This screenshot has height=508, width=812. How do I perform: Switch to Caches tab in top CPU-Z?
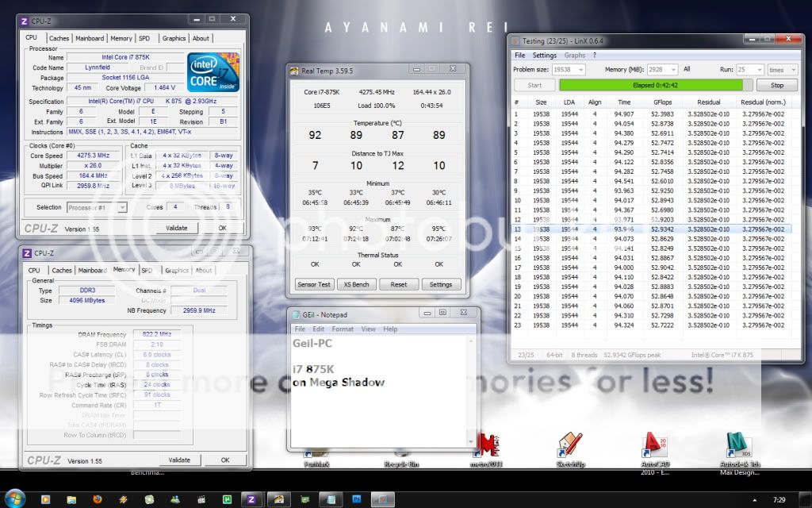[x=59, y=38]
